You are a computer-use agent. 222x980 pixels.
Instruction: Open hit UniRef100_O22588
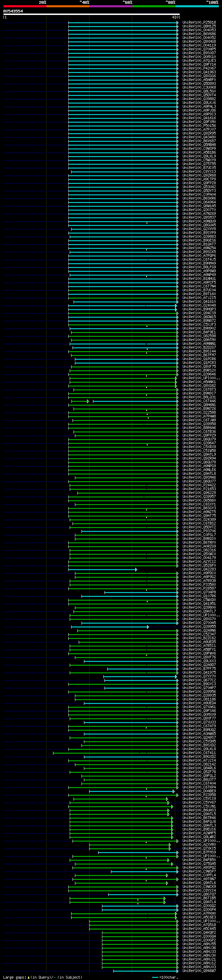tap(199, 412)
